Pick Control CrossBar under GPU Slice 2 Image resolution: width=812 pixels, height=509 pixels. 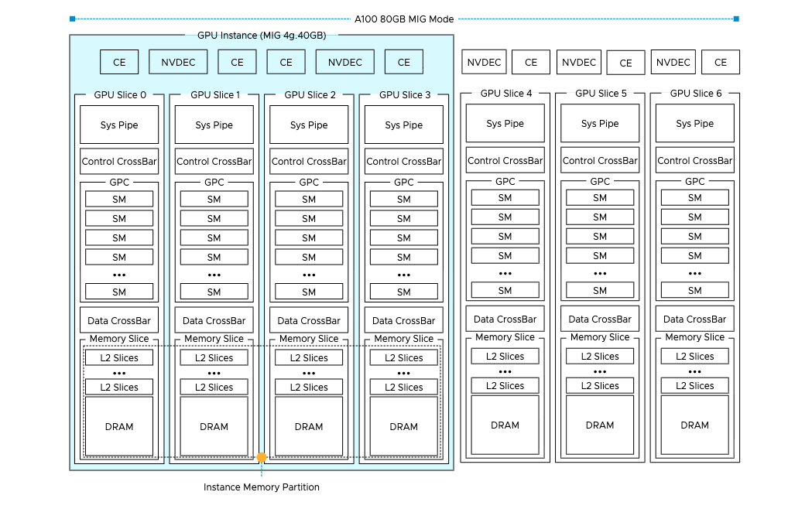click(x=309, y=162)
